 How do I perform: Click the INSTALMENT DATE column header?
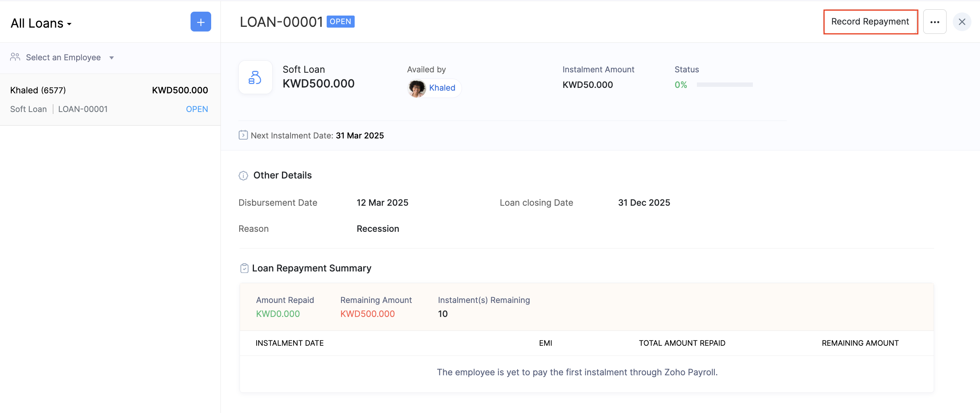click(289, 343)
